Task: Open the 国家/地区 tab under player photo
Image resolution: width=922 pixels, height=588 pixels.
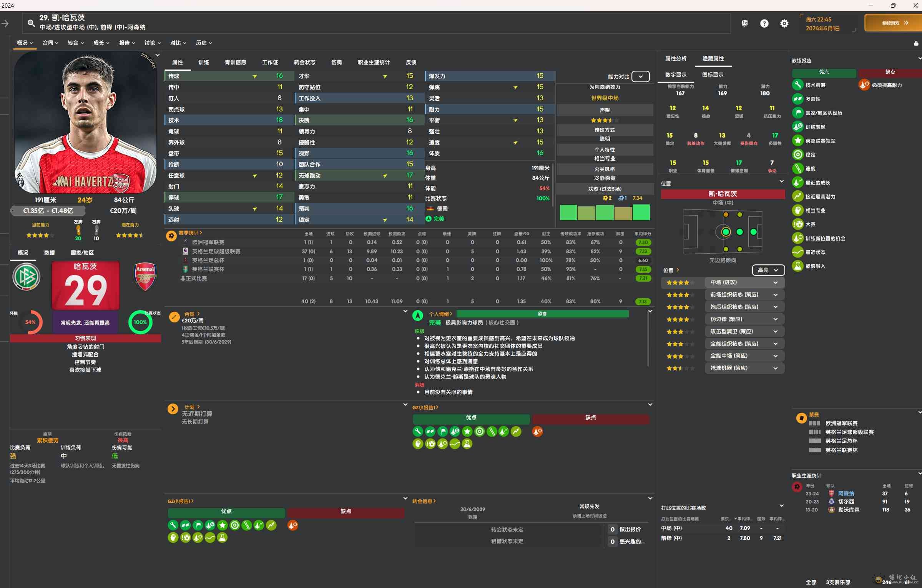Action: [82, 252]
